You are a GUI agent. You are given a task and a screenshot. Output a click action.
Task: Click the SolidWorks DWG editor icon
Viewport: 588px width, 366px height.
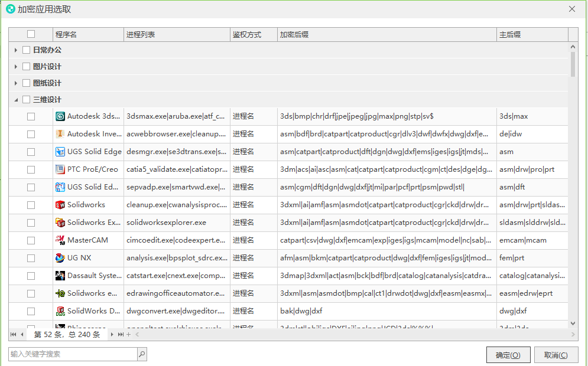pos(60,311)
